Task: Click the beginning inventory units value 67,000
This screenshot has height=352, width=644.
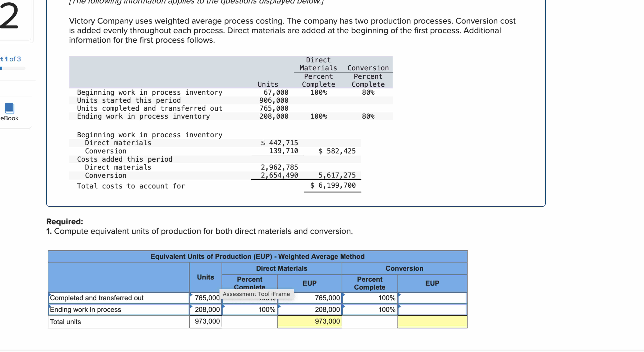Action: point(276,92)
